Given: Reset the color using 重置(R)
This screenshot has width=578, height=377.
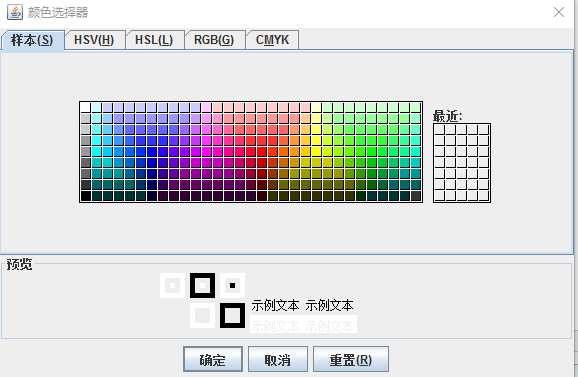Looking at the screenshot, I should [351, 360].
